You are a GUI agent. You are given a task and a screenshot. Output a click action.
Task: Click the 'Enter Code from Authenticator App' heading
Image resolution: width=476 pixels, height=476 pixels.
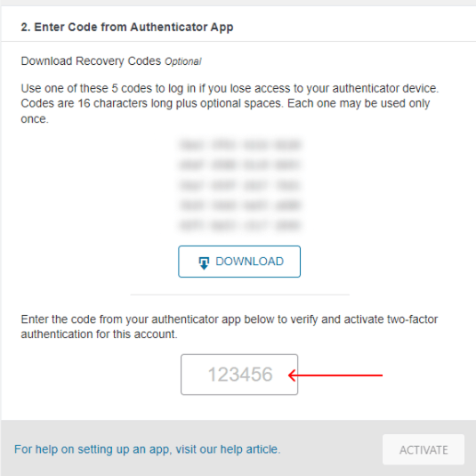(127, 27)
